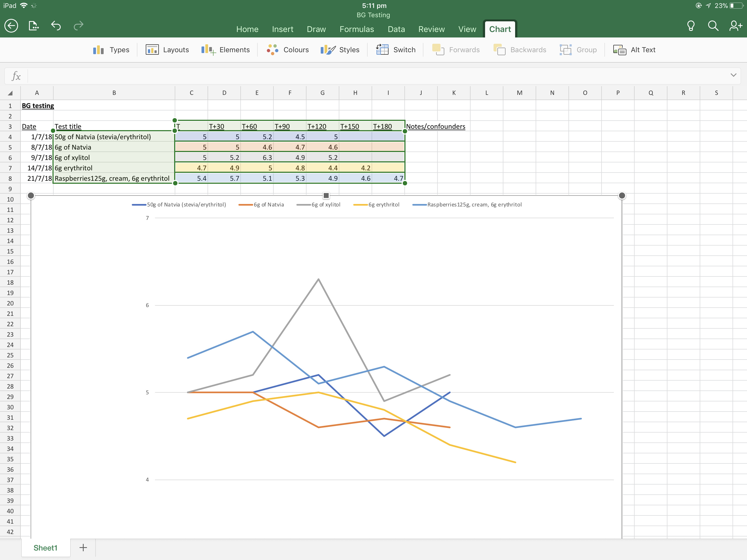
Task: Expand the formula bar chevron
Action: (x=733, y=75)
